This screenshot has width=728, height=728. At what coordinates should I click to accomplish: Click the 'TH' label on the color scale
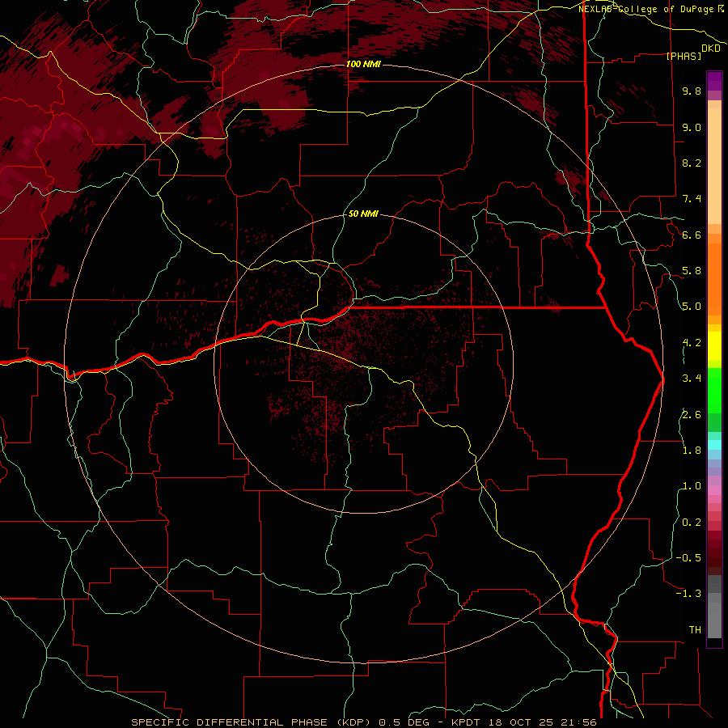pyautogui.click(x=695, y=630)
